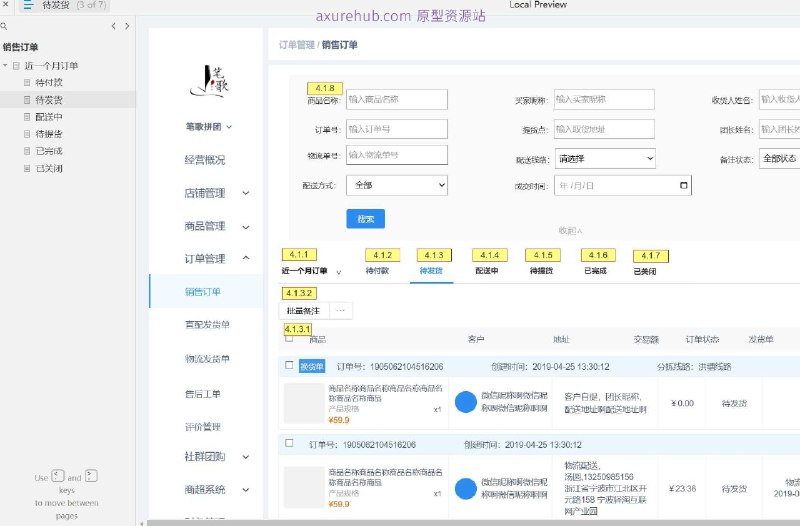Click the ¥23.36 order's customer avatar
The width and height of the screenshot is (800, 526).
(465, 488)
